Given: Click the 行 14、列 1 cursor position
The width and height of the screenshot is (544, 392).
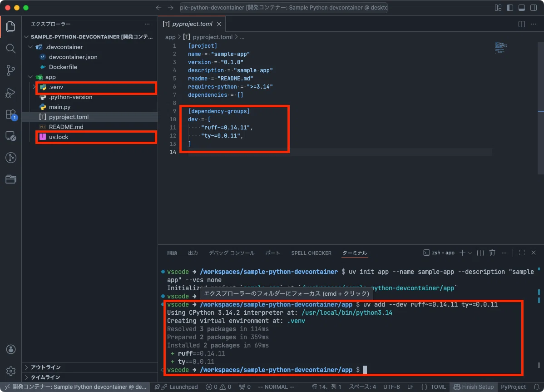Looking at the screenshot, I should click(x=326, y=387).
